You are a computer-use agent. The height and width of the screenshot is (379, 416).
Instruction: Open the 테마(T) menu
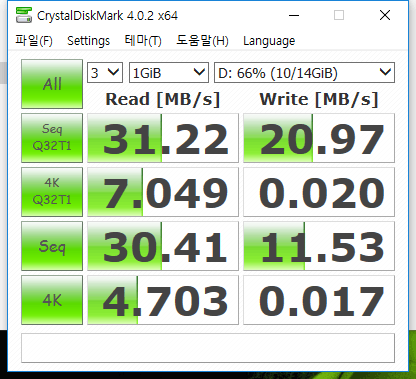tap(143, 41)
